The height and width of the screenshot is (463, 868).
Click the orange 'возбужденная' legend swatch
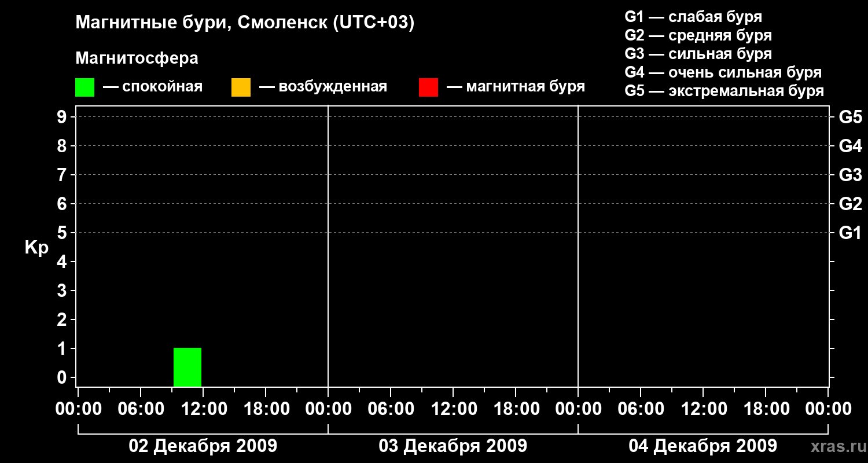coord(241,87)
